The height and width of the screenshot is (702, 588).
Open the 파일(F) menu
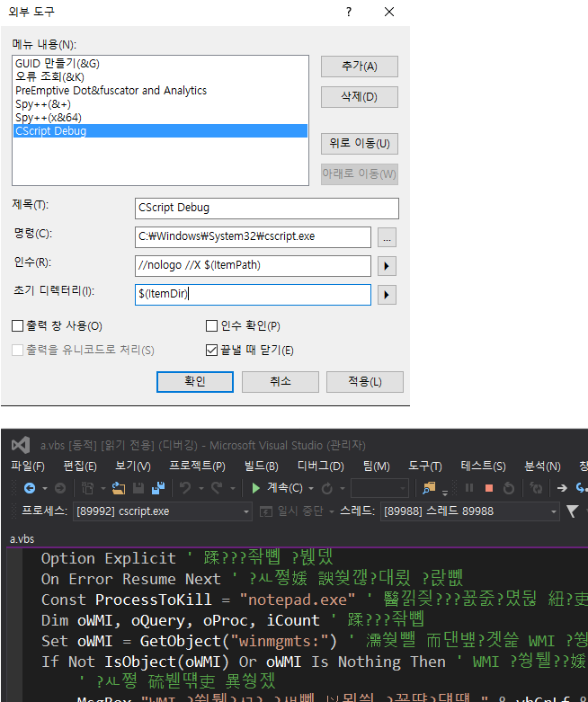pos(28,467)
